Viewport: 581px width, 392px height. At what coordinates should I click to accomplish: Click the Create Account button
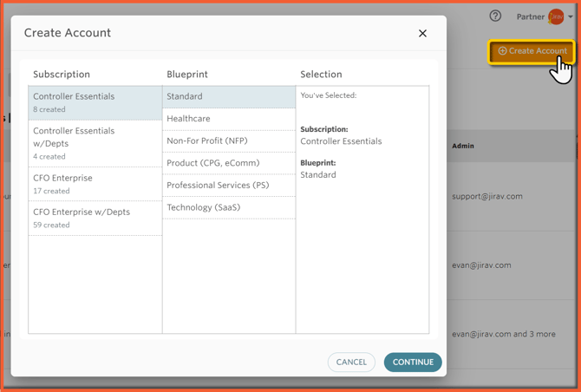coord(532,51)
